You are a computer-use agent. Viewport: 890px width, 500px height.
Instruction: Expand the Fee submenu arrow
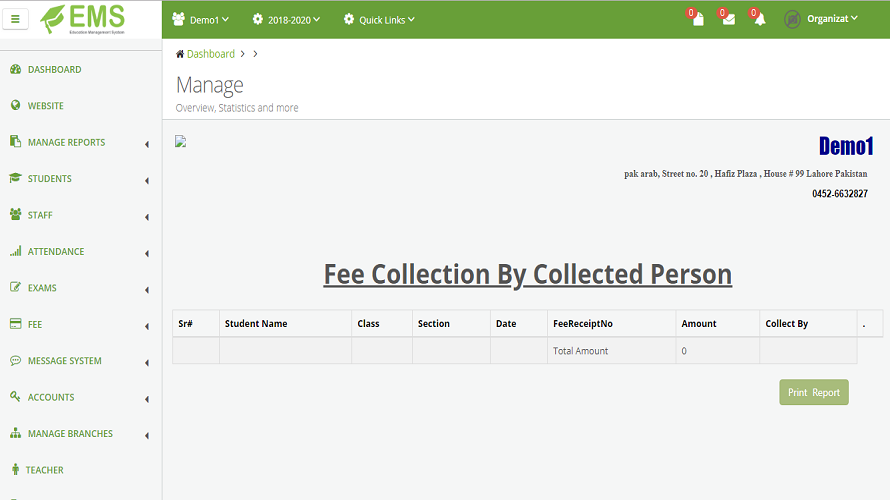(147, 326)
